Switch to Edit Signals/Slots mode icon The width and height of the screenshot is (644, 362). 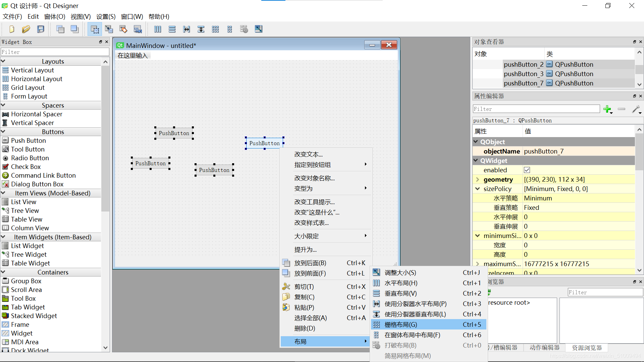point(109,29)
